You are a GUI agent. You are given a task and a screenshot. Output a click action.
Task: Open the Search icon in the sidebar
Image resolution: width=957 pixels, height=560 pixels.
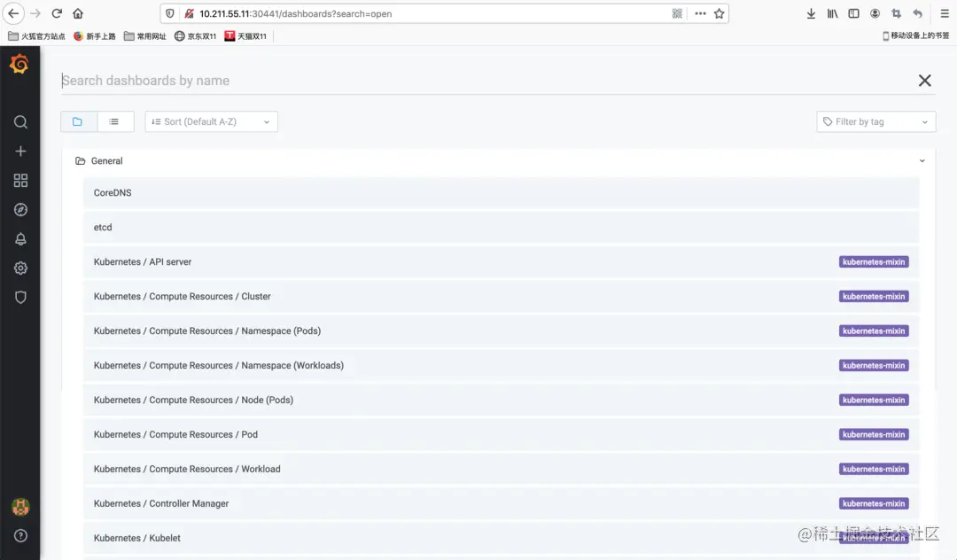20,122
